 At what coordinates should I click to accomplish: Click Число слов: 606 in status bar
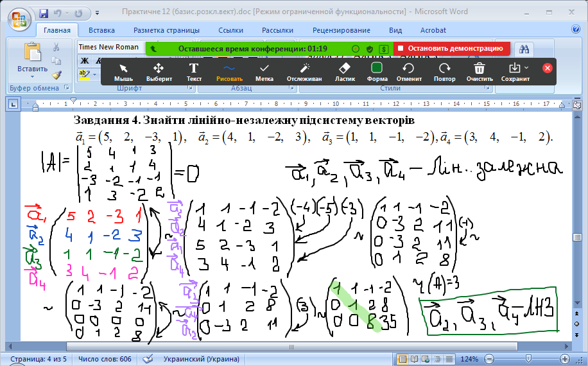[x=105, y=359]
